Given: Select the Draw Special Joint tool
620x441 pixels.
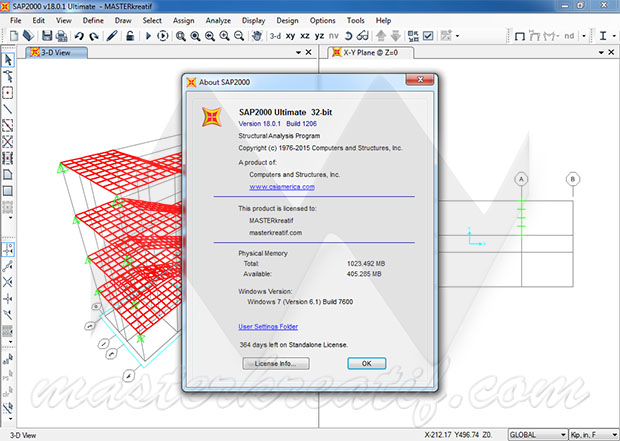Looking at the screenshot, I should [8, 93].
